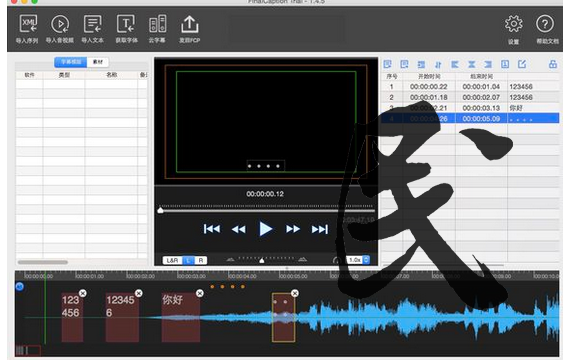Remove the '123 456' timeline clip
The image size is (563, 360).
pos(83,293)
